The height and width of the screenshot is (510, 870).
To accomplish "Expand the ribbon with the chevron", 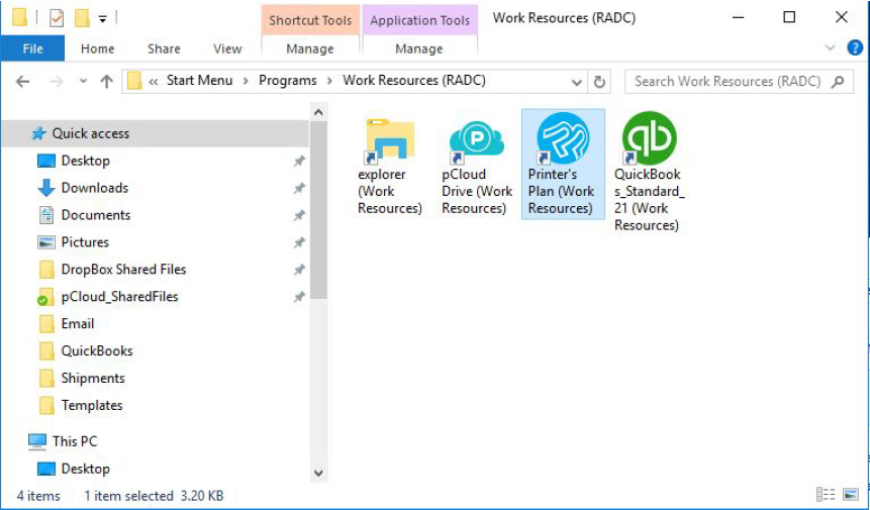I will point(830,48).
